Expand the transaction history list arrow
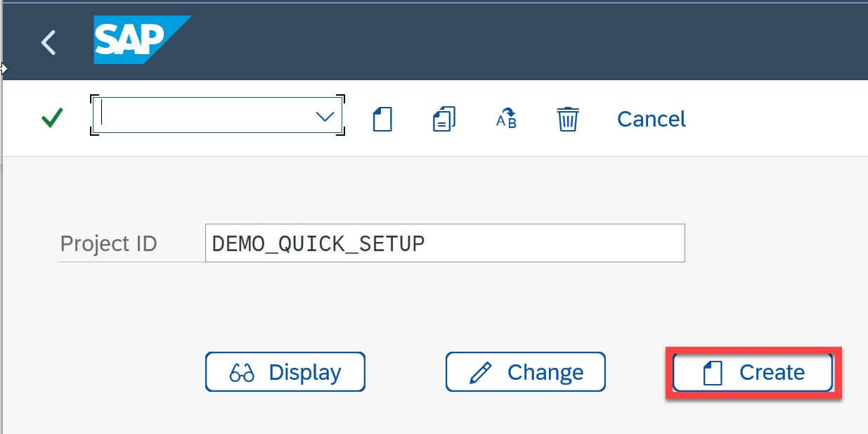 coord(324,118)
